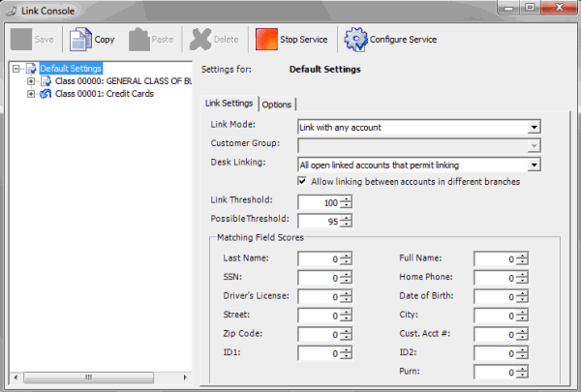
Task: Switch to the Options tab
Action: 276,105
